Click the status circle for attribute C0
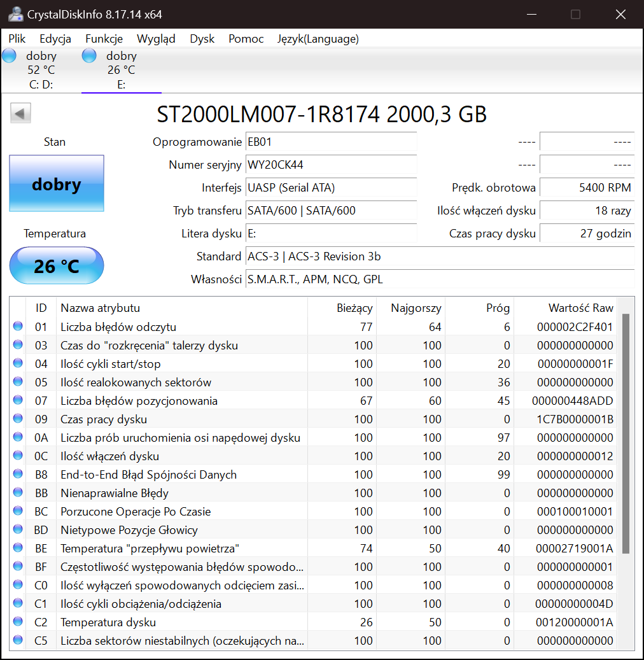The image size is (644, 660). [x=18, y=585]
